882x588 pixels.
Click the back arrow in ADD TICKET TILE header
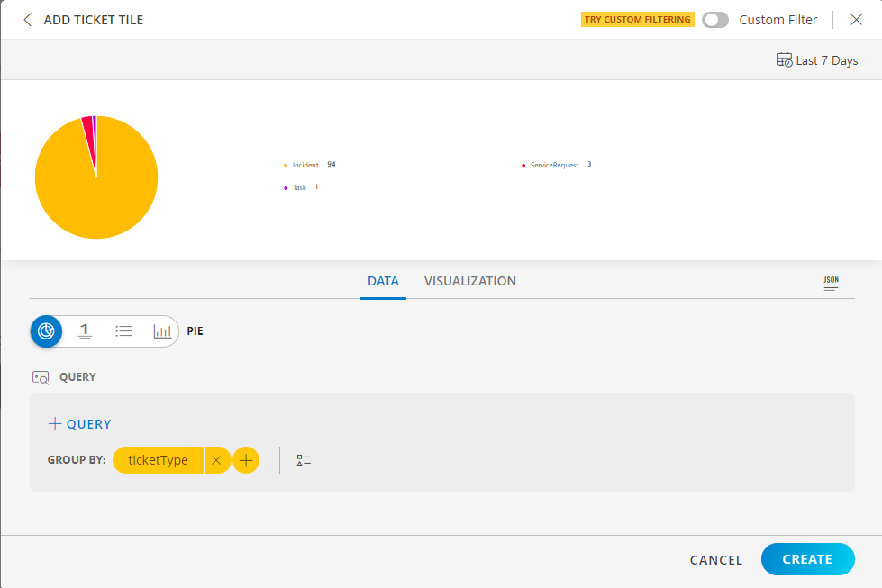coord(27,19)
